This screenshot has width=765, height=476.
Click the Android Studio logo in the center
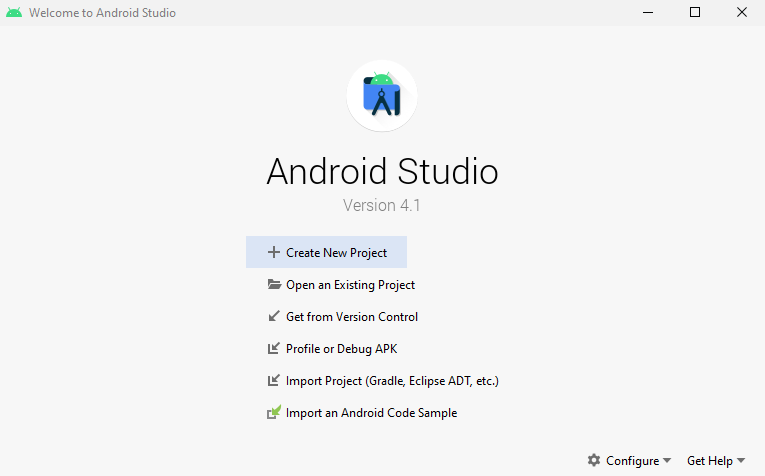pyautogui.click(x=382, y=96)
